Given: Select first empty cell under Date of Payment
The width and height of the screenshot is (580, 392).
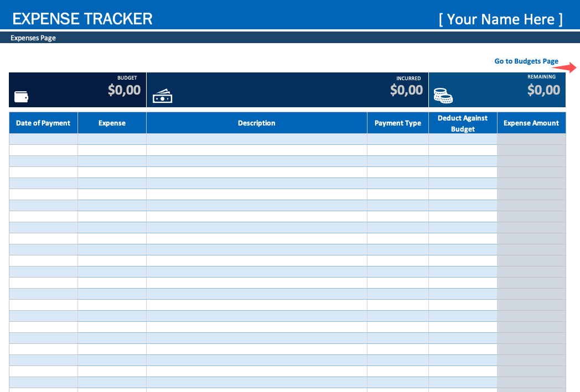Looking at the screenshot, I should (x=43, y=139).
